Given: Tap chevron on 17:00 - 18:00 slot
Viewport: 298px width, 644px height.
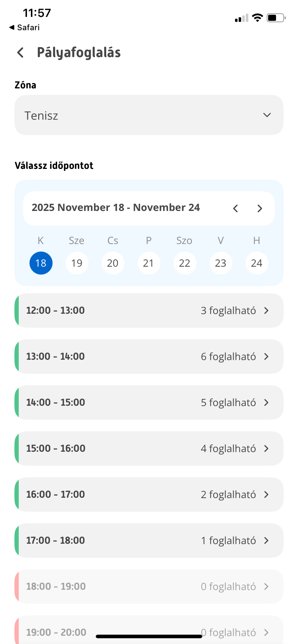Looking at the screenshot, I should pos(266,540).
